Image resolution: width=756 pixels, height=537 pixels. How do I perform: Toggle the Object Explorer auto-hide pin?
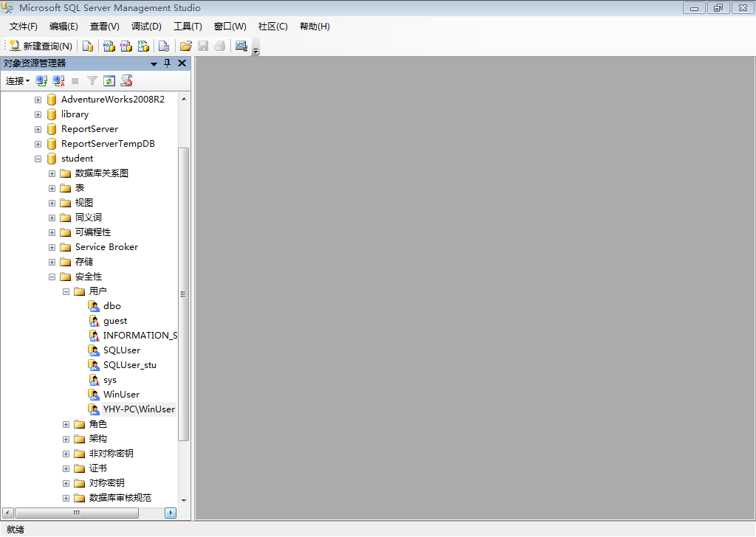[168, 63]
